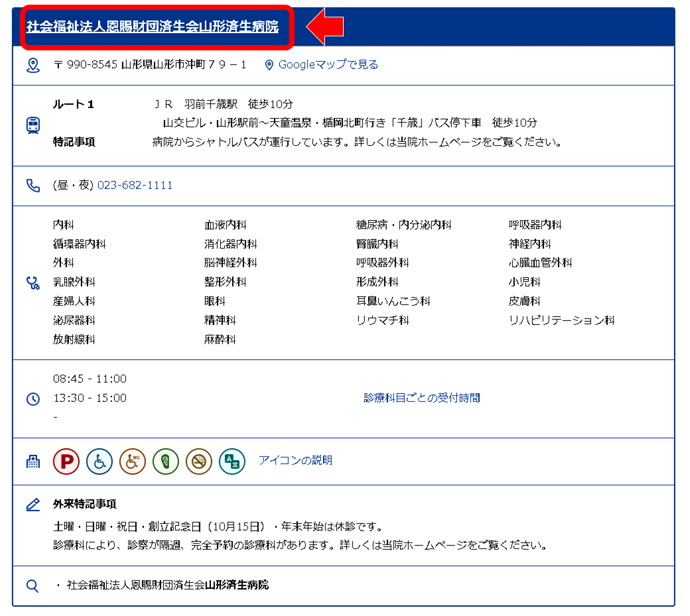Select the 心臓血管外科 department text
The width and height of the screenshot is (690, 616).
[540, 263]
